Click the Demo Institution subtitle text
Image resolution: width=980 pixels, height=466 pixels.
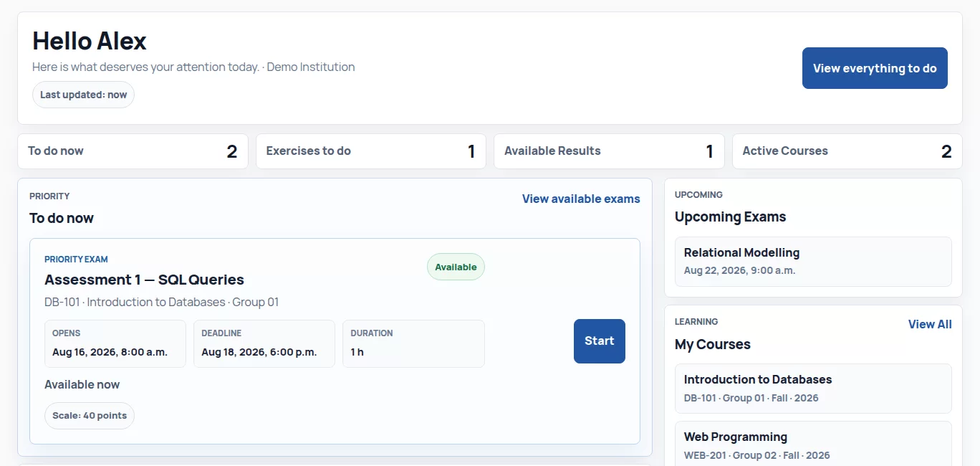click(311, 67)
